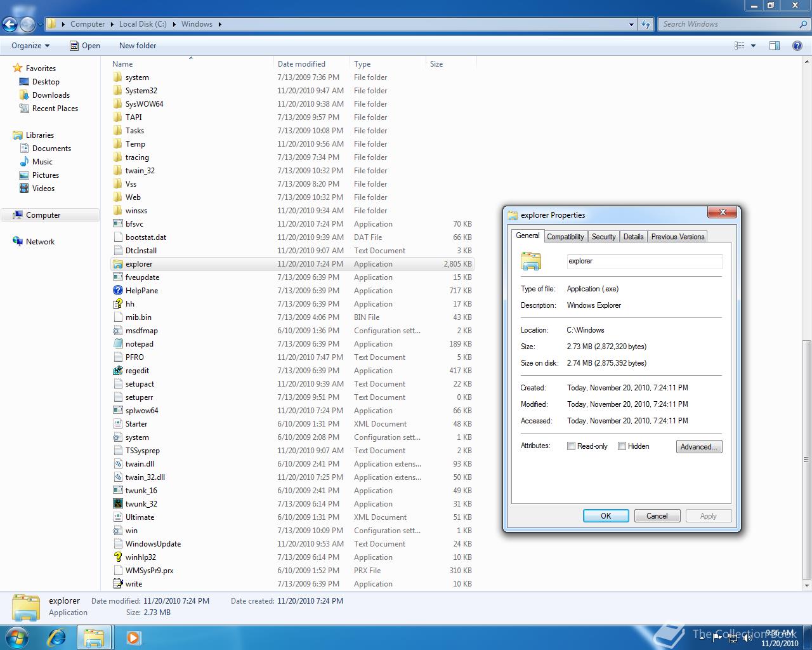Screen dimensions: 812x650
Task: Launch Internet Explorer from the taskbar
Action: pyautogui.click(x=56, y=637)
